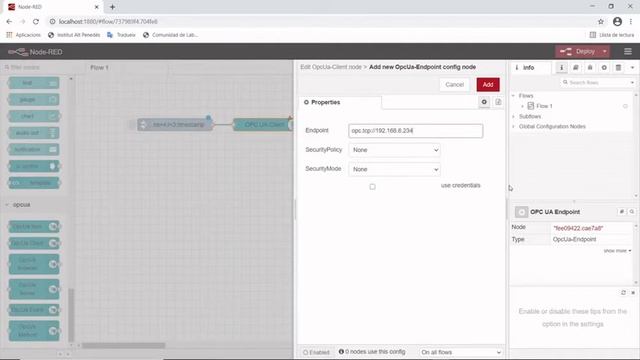The width and height of the screenshot is (640, 360).
Task: Open the SecurityPolicy dropdown
Action: 394,150
